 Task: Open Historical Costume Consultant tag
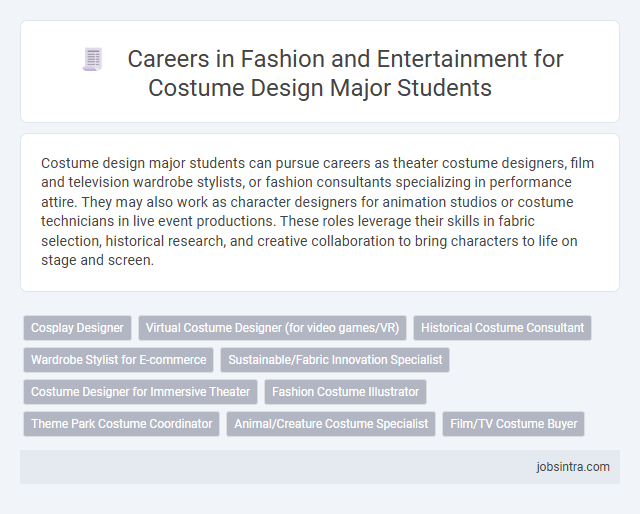502,328
